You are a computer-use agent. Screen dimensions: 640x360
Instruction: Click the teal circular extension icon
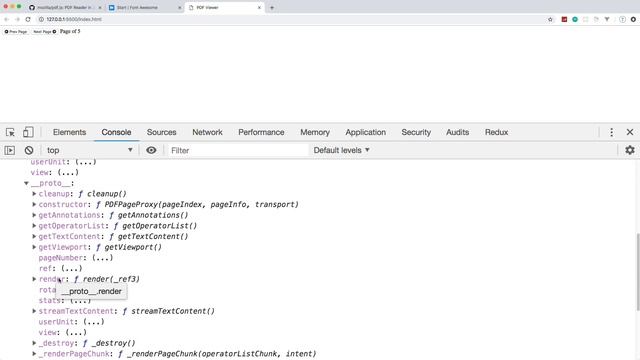575,19
